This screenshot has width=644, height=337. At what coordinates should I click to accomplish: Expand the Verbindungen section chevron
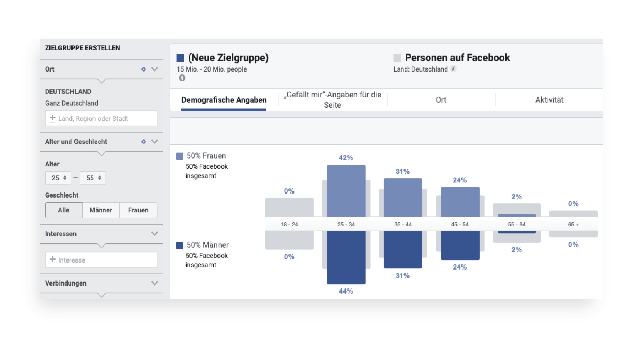tap(155, 283)
